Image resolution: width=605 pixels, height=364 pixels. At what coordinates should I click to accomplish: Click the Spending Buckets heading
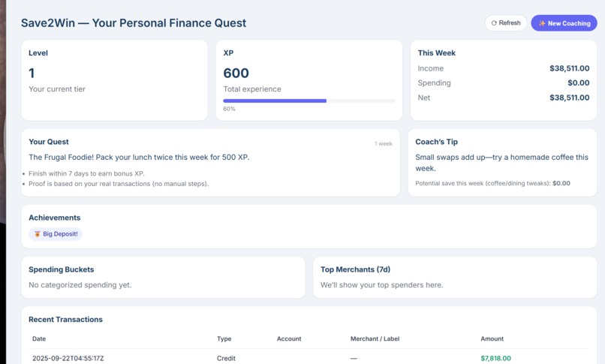pyautogui.click(x=62, y=269)
